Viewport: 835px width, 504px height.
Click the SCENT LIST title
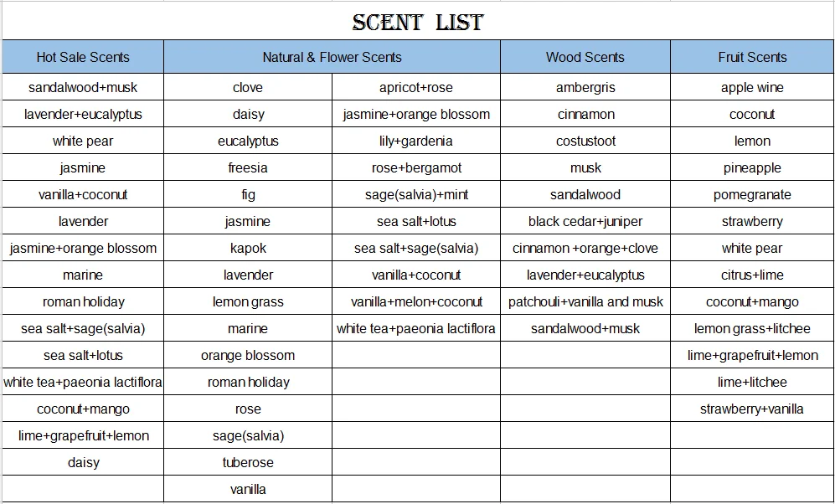[418, 23]
